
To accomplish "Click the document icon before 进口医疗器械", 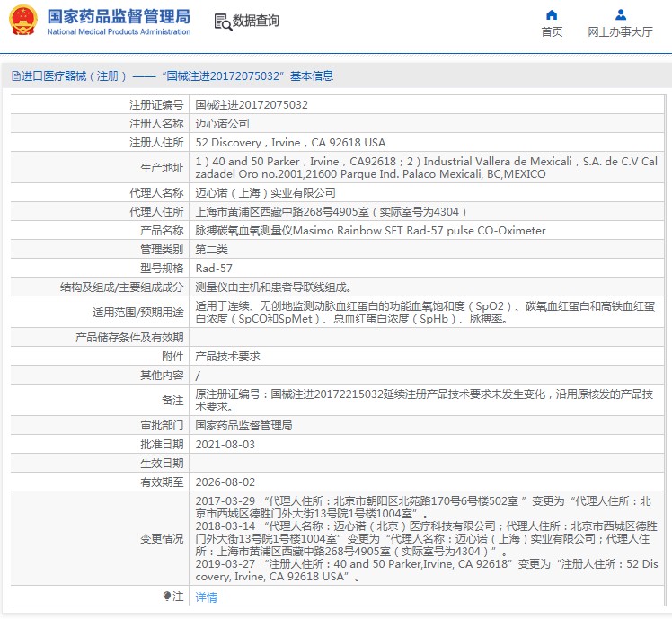I will (16, 76).
